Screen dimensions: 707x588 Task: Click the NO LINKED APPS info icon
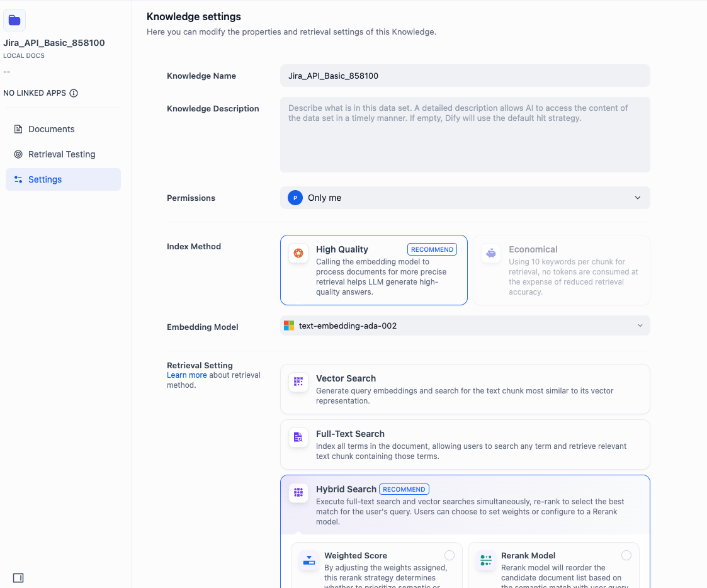pyautogui.click(x=74, y=93)
